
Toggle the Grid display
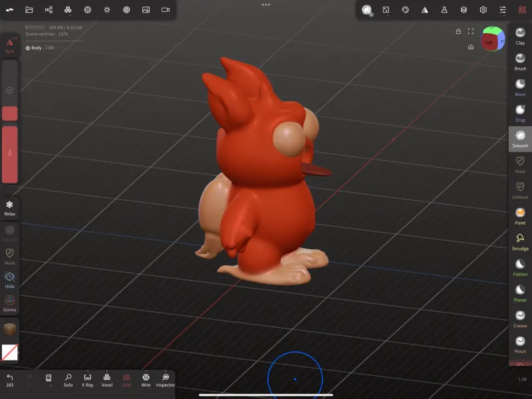point(126,380)
